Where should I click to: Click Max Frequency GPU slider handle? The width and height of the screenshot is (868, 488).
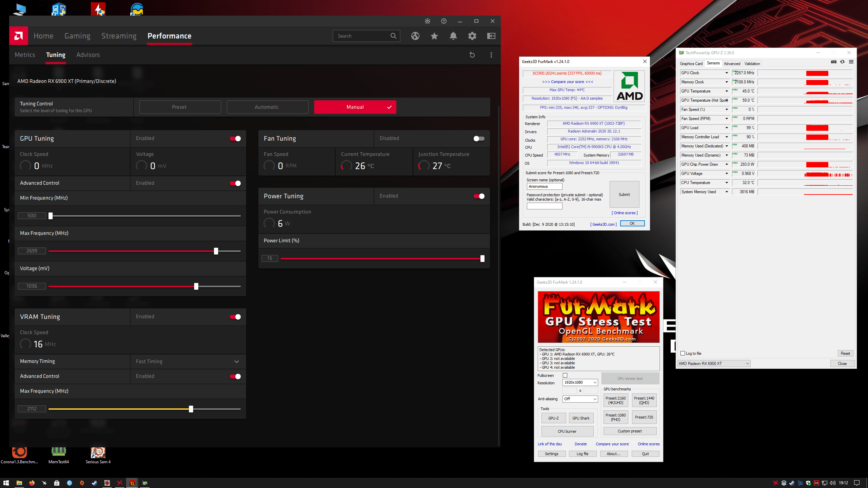216,251
